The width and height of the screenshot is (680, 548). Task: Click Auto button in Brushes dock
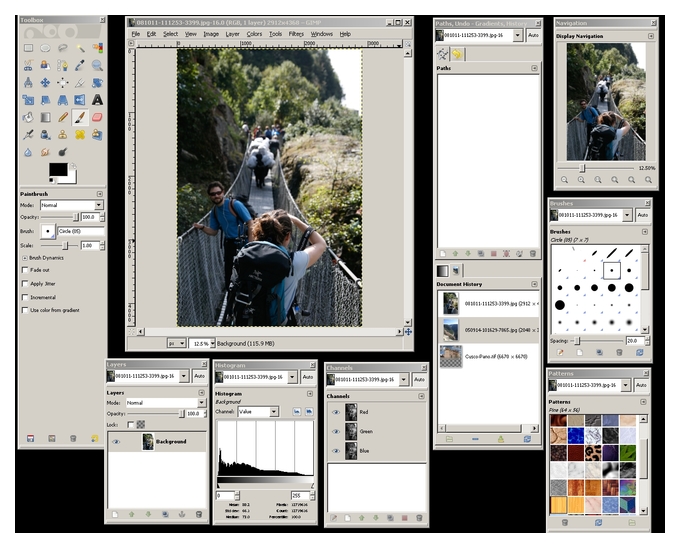tap(643, 215)
